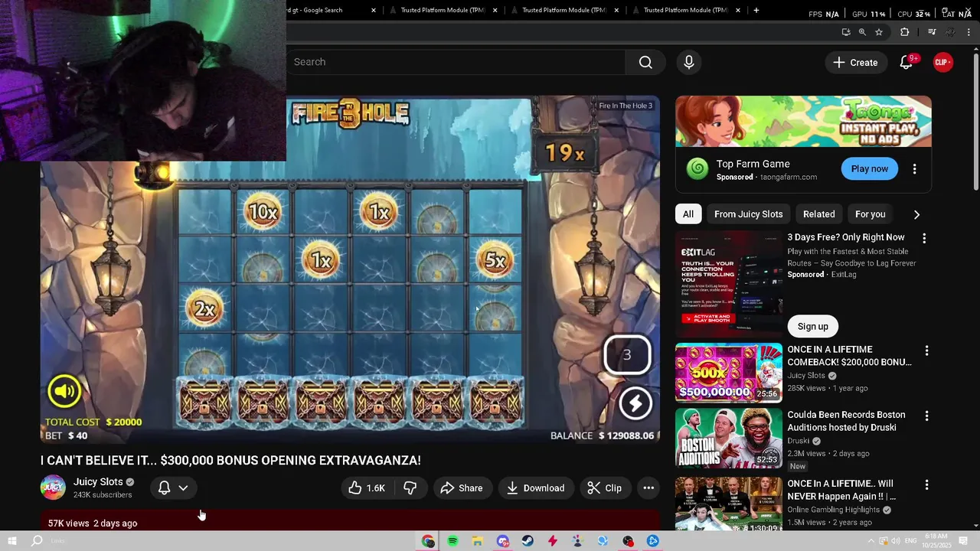Click the lightning turbo button in video
Screen dimensions: 980x551
point(635,403)
